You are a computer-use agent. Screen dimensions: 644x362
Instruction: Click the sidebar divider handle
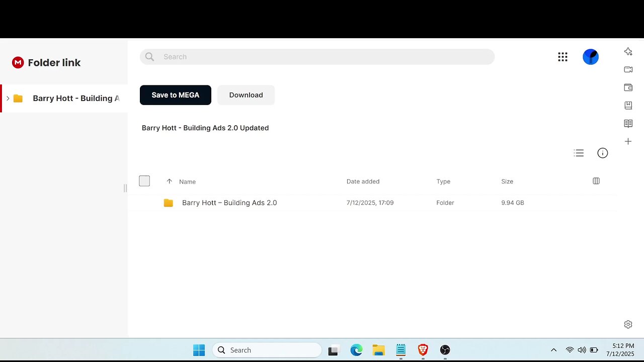coord(125,188)
